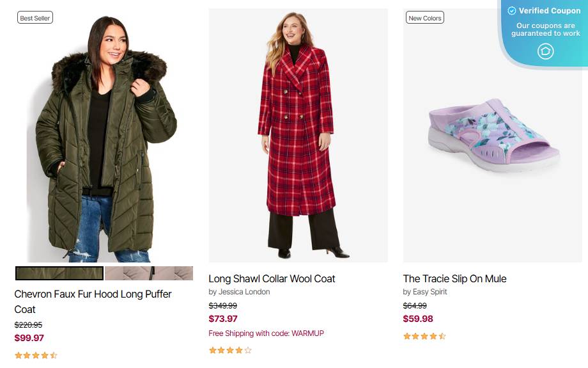Open Long Shawl Collar Wool Coat title

tap(272, 278)
